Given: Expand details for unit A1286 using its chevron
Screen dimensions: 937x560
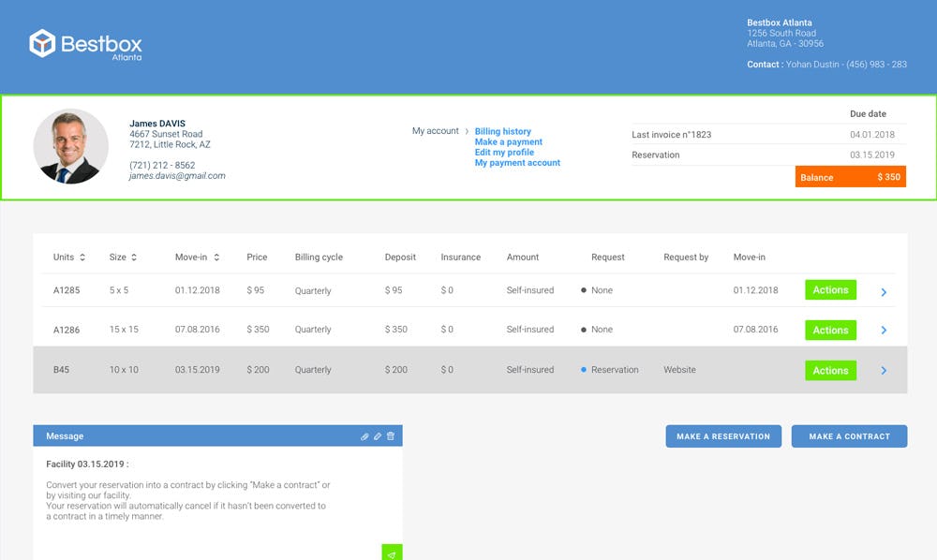Looking at the screenshot, I should pyautogui.click(x=883, y=331).
